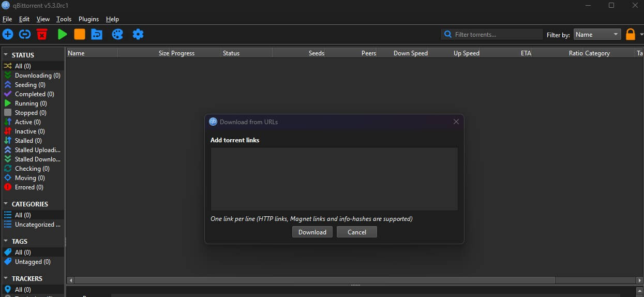Sort by the Down Speed column header

click(x=403, y=53)
